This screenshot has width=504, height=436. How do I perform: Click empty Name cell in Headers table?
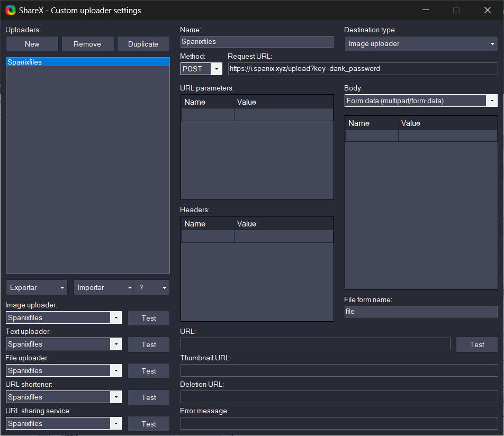pyautogui.click(x=208, y=237)
